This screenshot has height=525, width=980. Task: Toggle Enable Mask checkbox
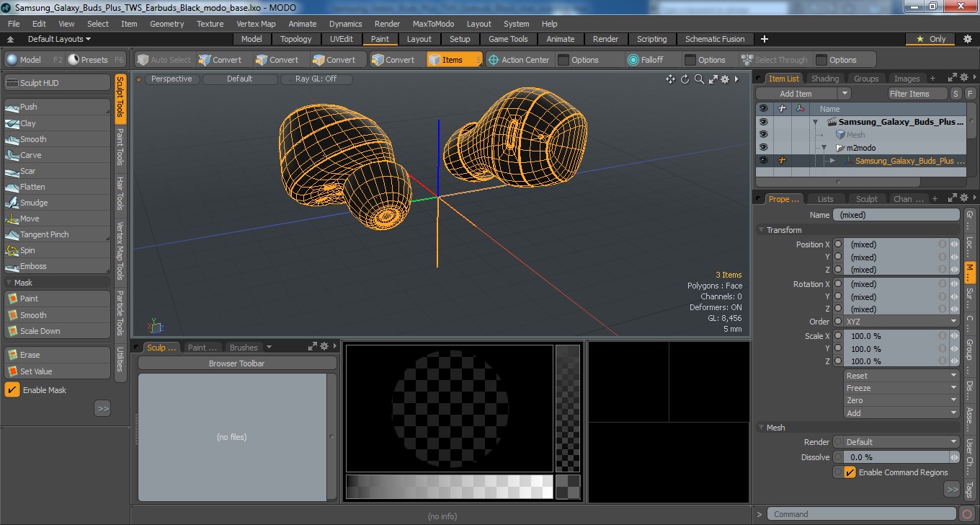pos(12,390)
